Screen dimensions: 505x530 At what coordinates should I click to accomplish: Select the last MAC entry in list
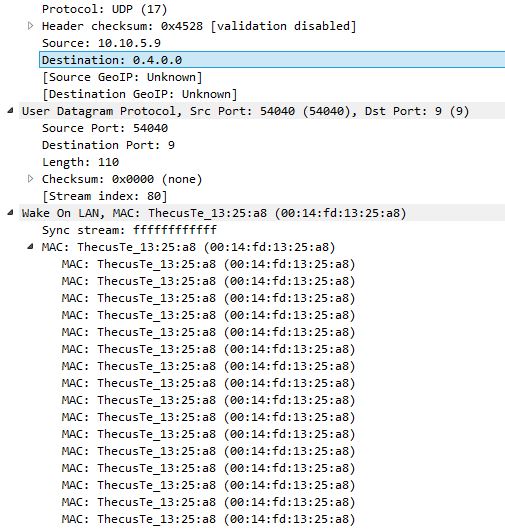(x=209, y=519)
